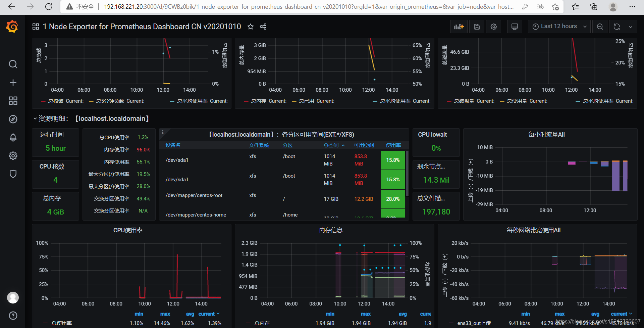This screenshot has height=328, width=644.
Task: Sort CPU legend by max column
Action: tap(165, 314)
